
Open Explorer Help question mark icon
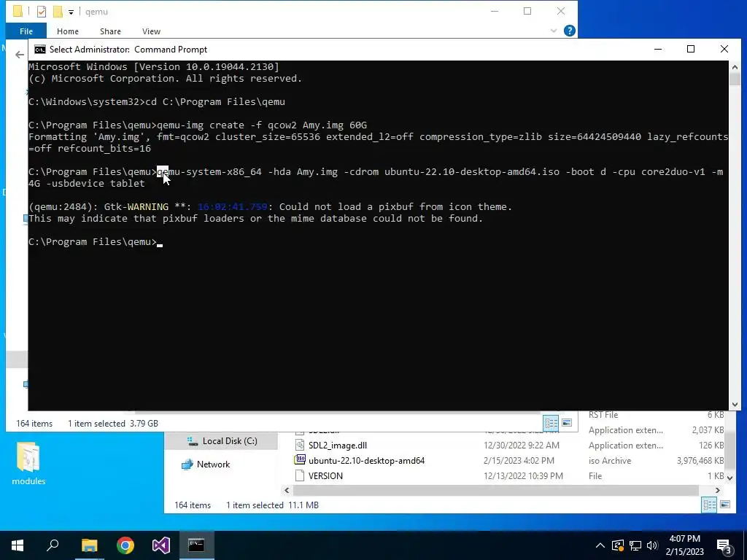point(569,31)
